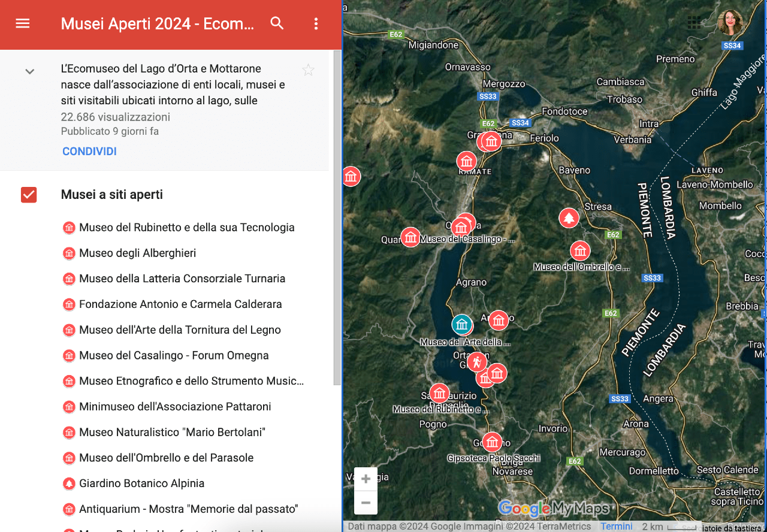Image resolution: width=767 pixels, height=532 pixels.
Task: Open the three-dot more options menu
Action: pyautogui.click(x=316, y=24)
